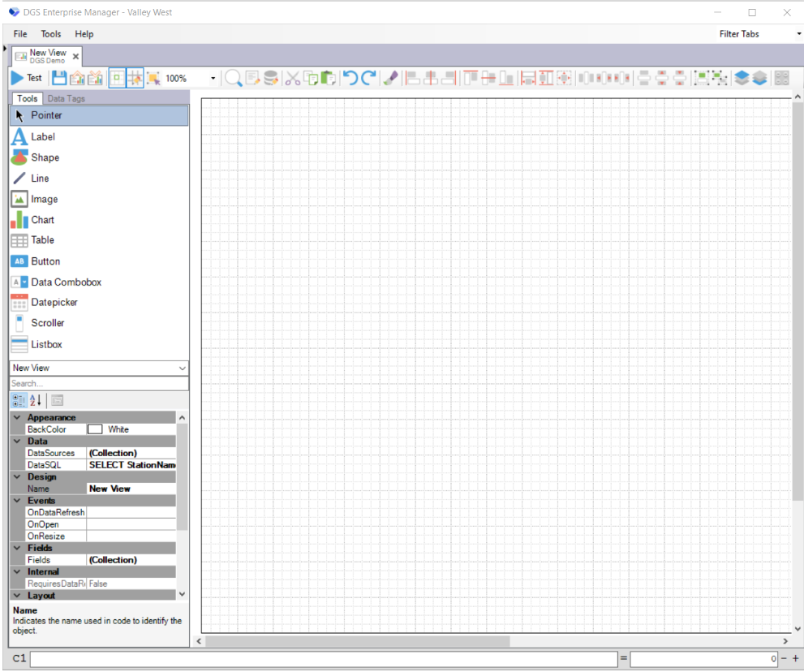This screenshot has width=804, height=672.
Task: Switch property grid to alphabetical sorting
Action: (33, 399)
